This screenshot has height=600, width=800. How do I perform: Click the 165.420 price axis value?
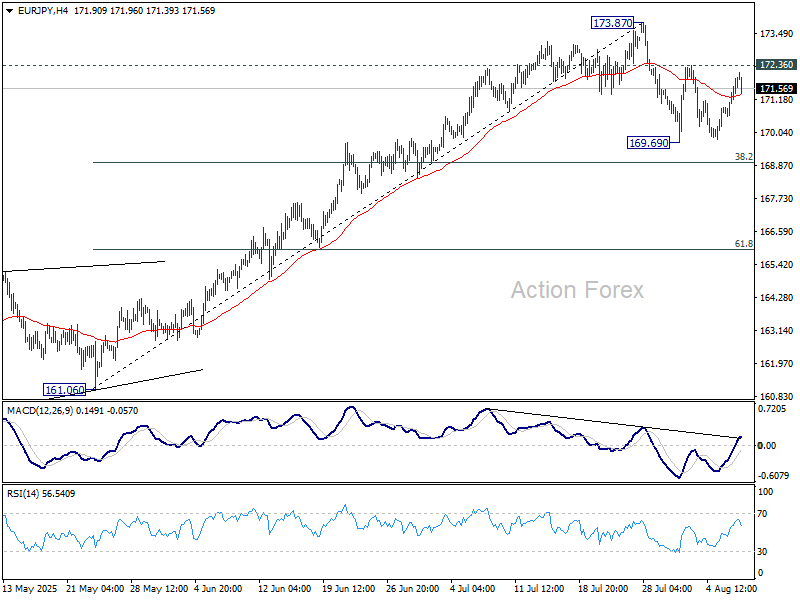click(x=776, y=265)
